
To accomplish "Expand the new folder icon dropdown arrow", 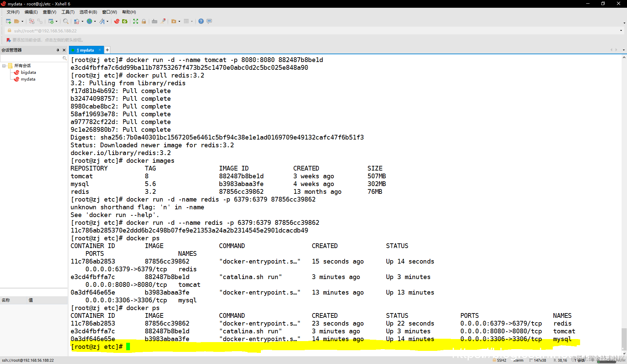I will coord(179,21).
